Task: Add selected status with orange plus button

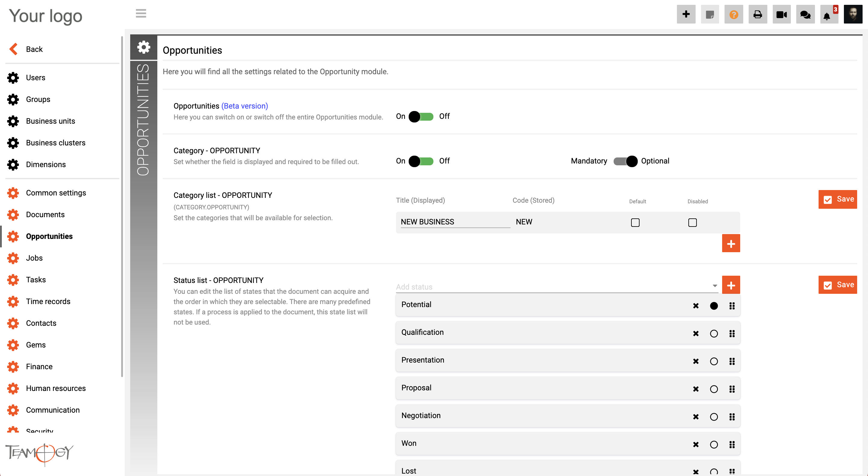Action: pyautogui.click(x=731, y=285)
